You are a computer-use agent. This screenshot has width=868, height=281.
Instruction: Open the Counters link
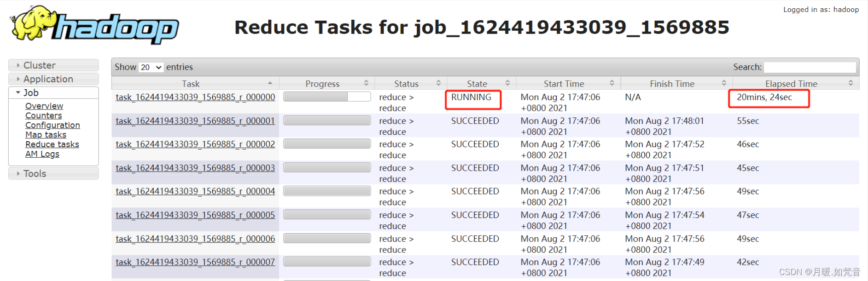click(44, 115)
